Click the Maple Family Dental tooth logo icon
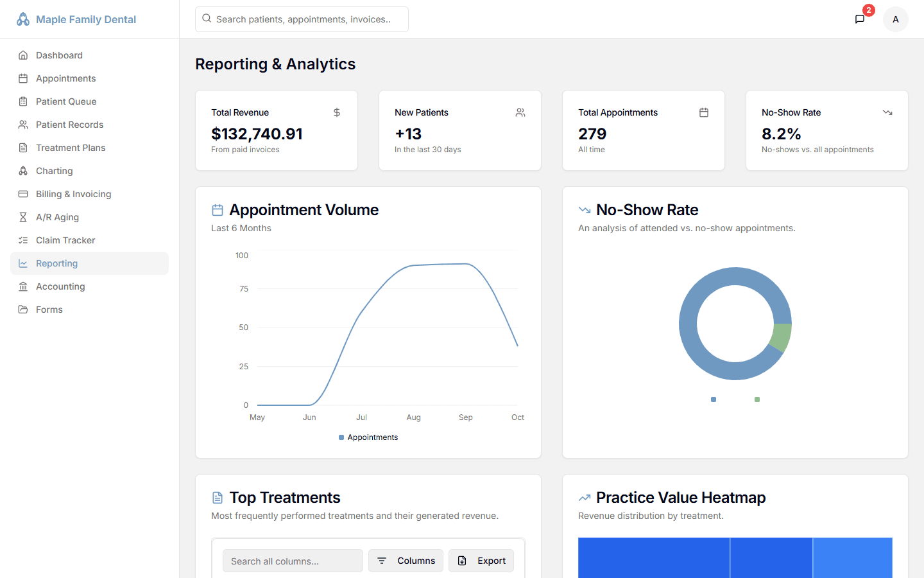The width and height of the screenshot is (924, 578). point(23,19)
